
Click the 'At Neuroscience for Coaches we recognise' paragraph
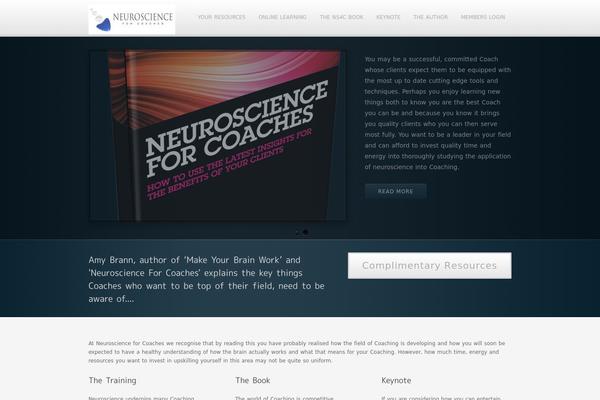[x=297, y=352]
